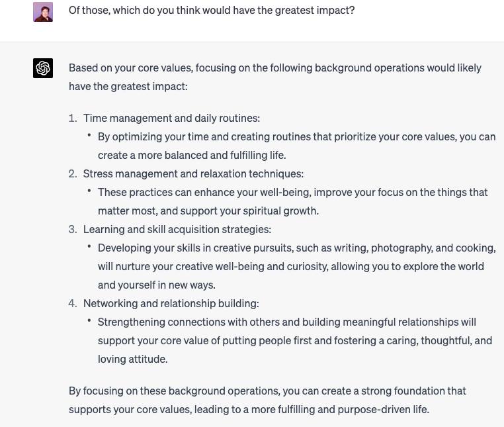Click the list number 4 marker
This screenshot has width=504, height=427.
(73, 303)
